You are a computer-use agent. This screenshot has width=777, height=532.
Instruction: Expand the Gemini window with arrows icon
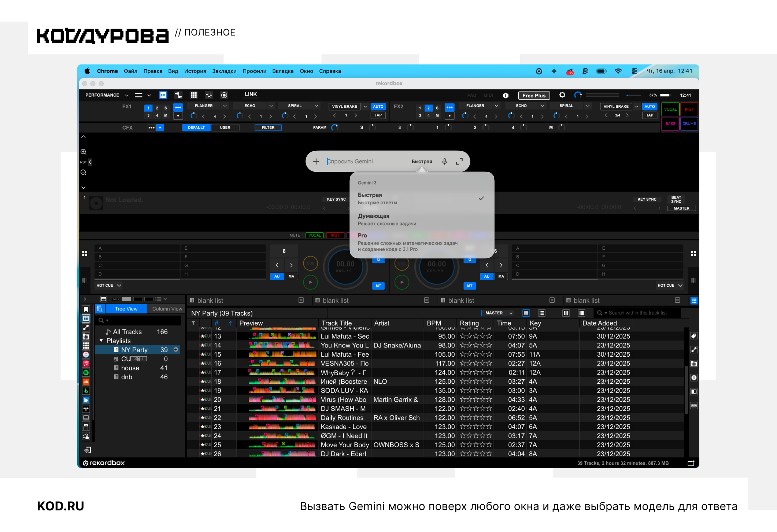(459, 161)
